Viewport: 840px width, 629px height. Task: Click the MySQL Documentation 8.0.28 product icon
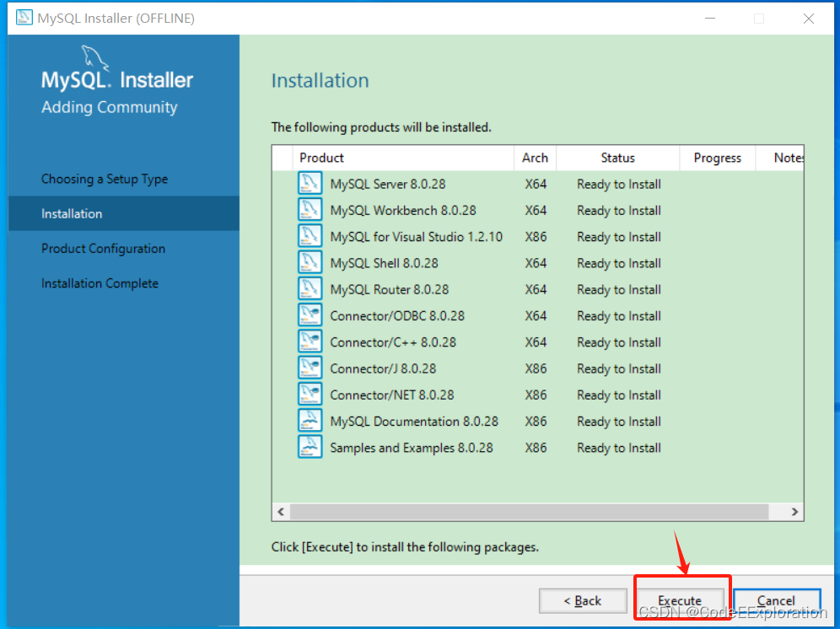coord(310,421)
